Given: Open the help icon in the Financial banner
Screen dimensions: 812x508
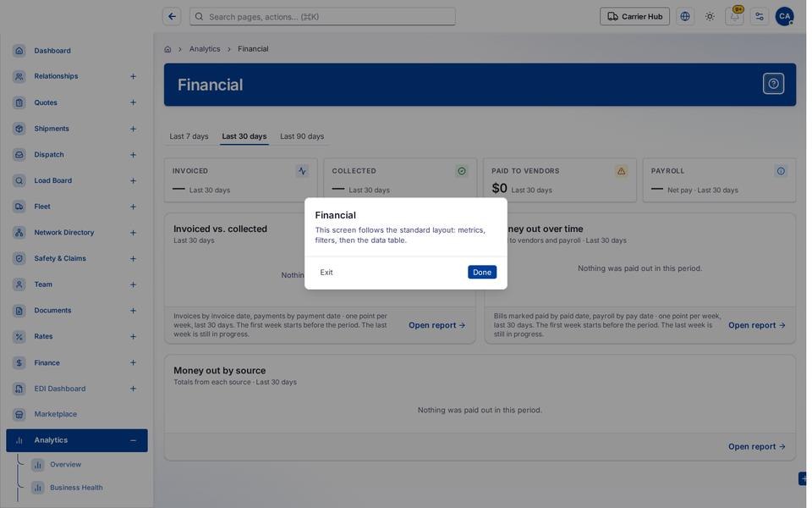Looking at the screenshot, I should [x=773, y=84].
